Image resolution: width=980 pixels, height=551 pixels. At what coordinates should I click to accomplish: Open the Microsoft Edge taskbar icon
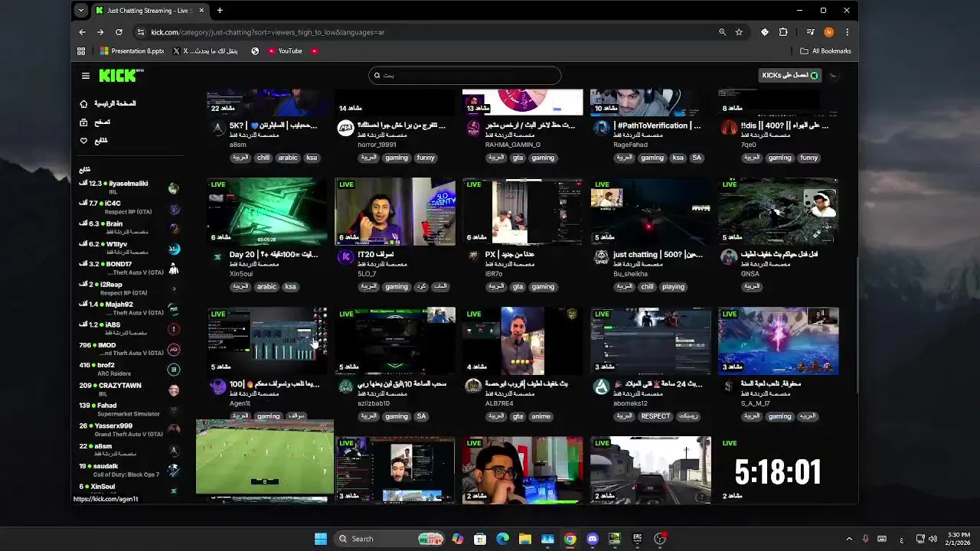(502, 539)
